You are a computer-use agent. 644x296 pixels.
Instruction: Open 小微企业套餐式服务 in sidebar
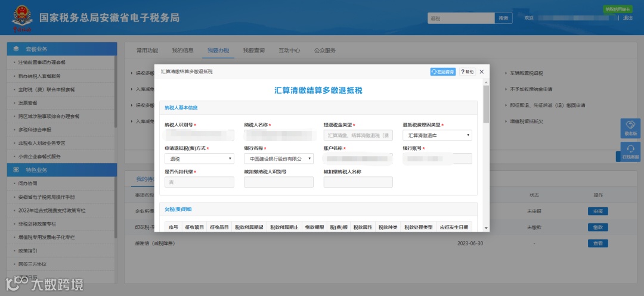[x=39, y=157]
